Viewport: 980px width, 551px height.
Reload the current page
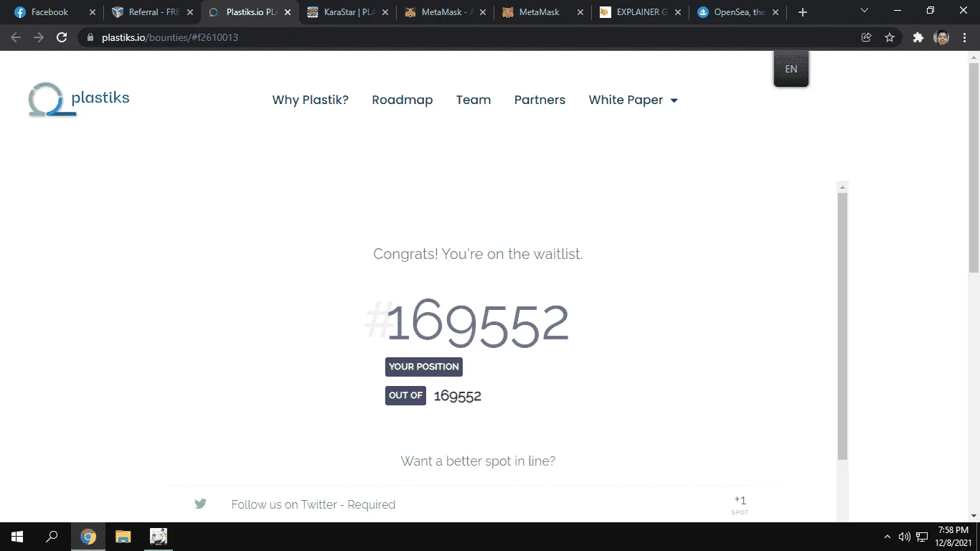pyautogui.click(x=62, y=37)
